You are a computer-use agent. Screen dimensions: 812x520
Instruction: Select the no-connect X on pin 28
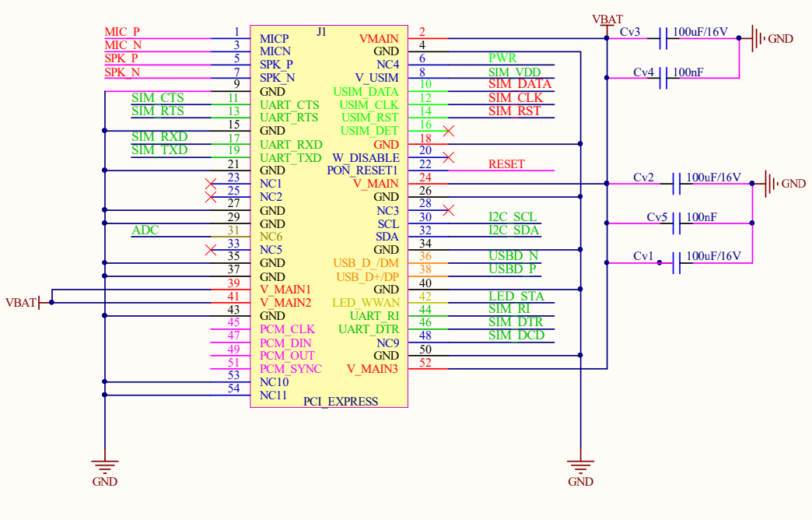click(x=448, y=210)
